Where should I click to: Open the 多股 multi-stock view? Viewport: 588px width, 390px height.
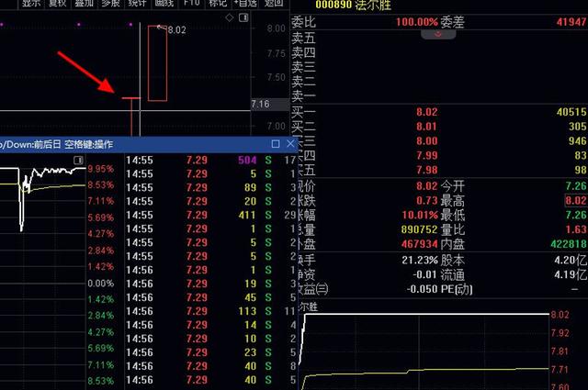click(110, 3)
